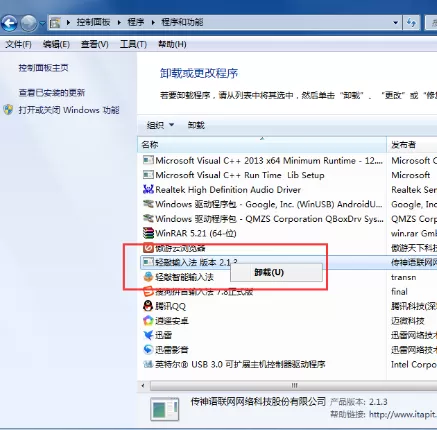Screen dimensions: 437x430
Task: Open the address bar history dropdown
Action: coord(395,23)
